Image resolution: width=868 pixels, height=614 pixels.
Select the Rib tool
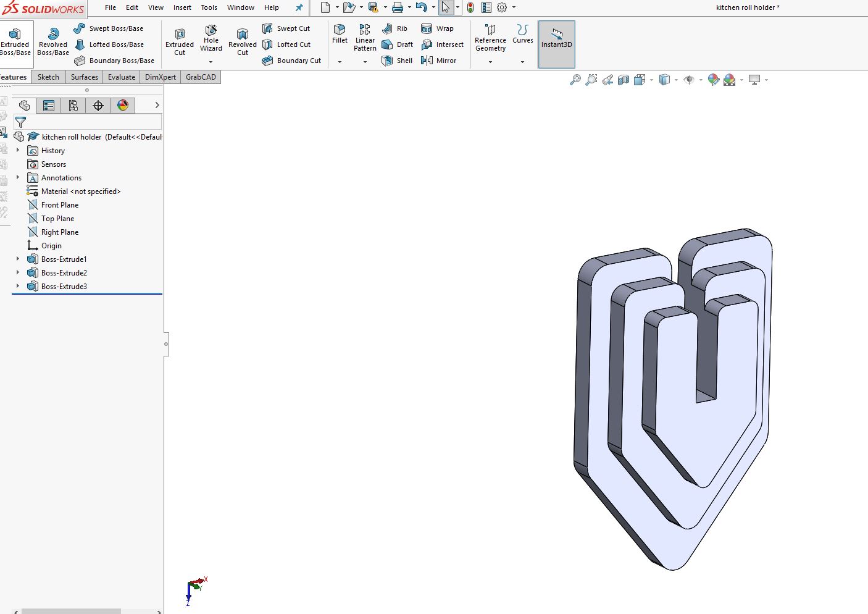point(394,28)
